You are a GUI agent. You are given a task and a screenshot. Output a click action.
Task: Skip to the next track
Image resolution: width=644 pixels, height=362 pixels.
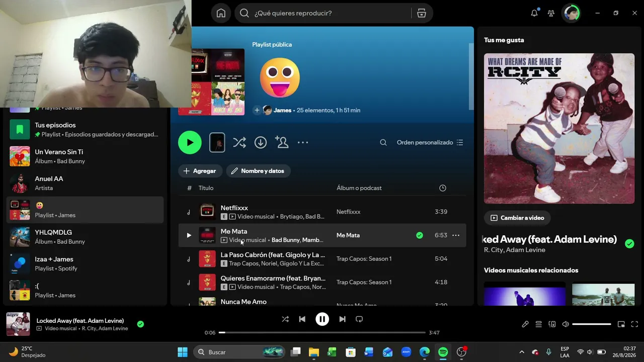(342, 319)
